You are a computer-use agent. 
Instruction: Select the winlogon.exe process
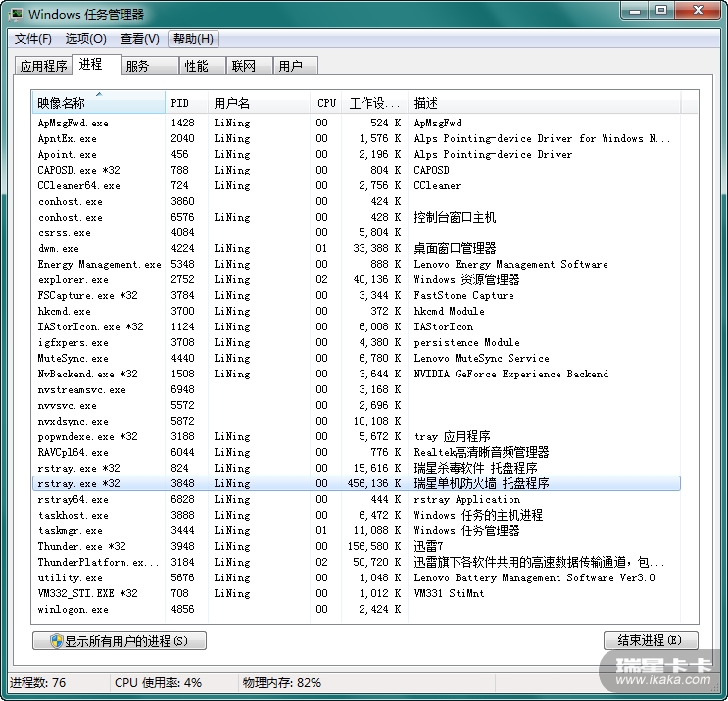[x=357, y=609]
